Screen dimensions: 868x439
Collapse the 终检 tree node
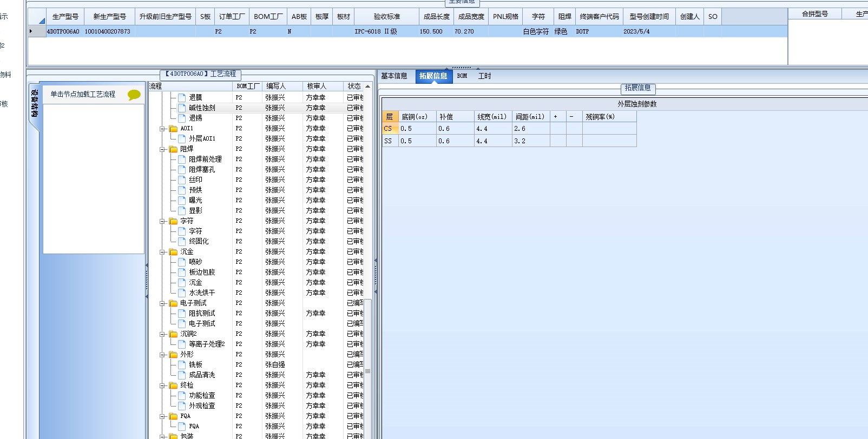click(162, 385)
